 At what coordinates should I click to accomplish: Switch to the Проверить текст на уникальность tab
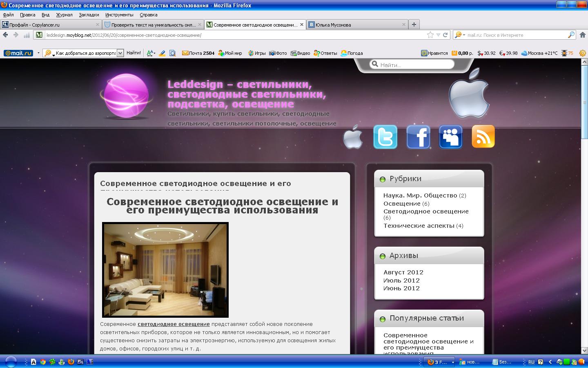point(153,25)
